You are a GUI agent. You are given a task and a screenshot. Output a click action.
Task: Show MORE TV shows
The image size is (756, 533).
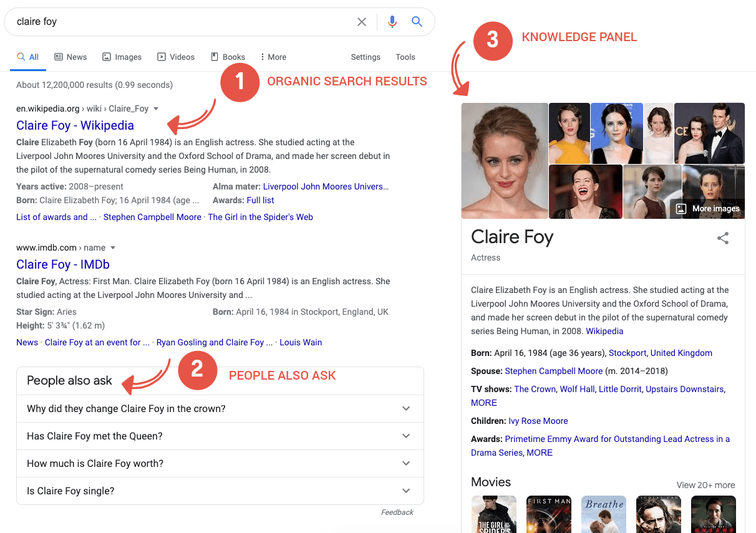[484, 403]
